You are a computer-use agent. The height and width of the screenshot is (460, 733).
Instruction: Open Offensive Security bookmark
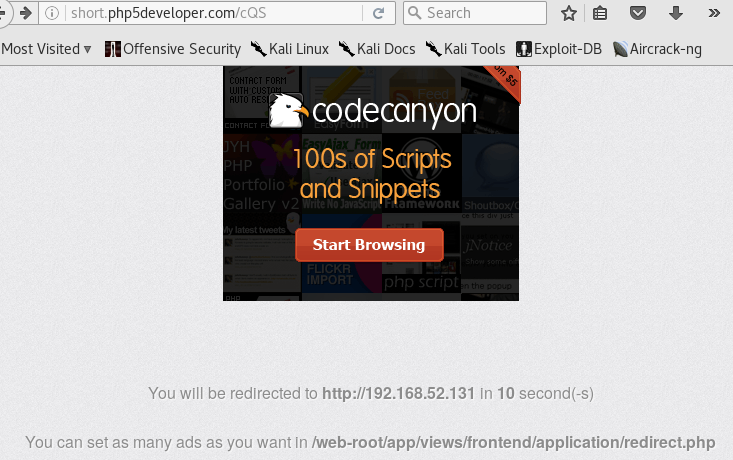[x=173, y=49]
